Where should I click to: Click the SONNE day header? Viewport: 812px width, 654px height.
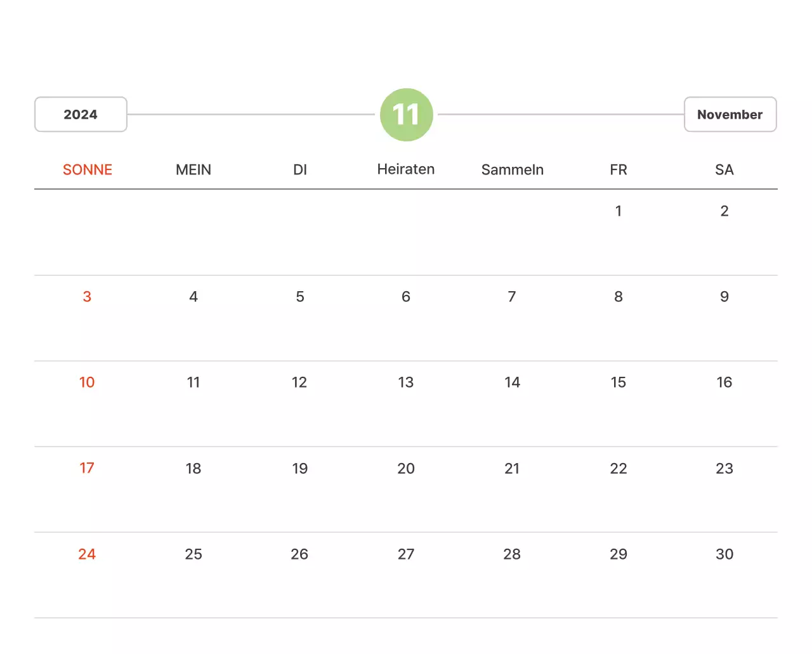[88, 169]
